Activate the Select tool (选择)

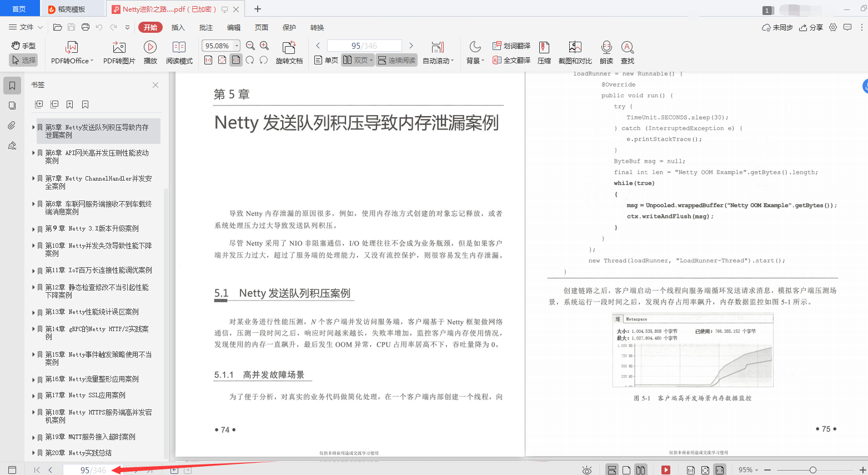(x=23, y=60)
